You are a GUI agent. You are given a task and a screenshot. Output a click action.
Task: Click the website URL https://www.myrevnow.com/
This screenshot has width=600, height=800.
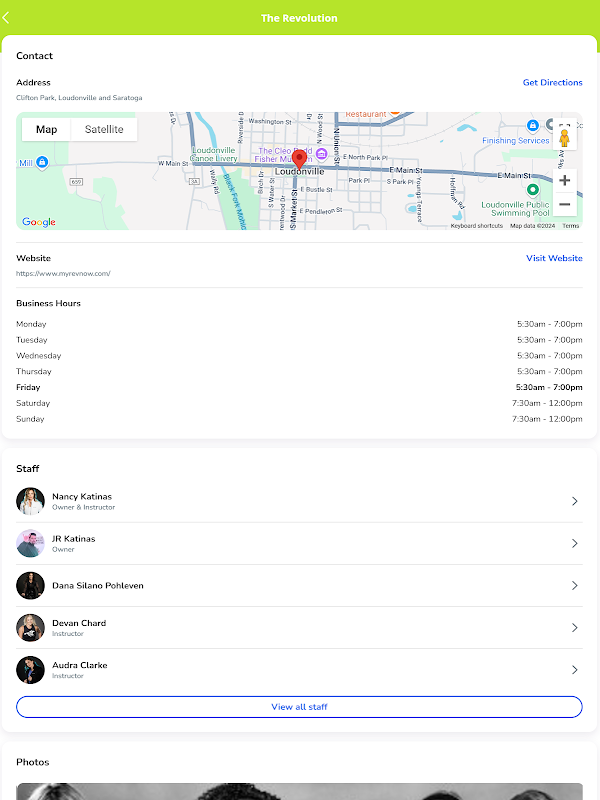pos(63,273)
